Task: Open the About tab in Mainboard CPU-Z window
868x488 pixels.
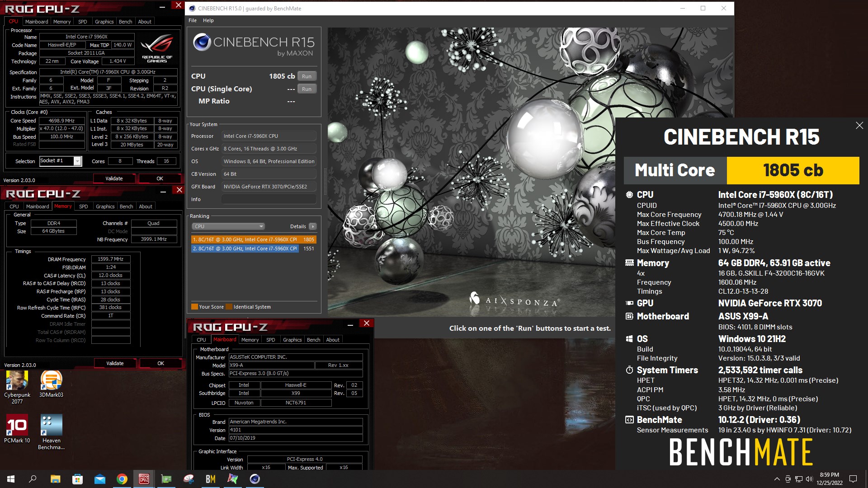Action: tap(333, 340)
